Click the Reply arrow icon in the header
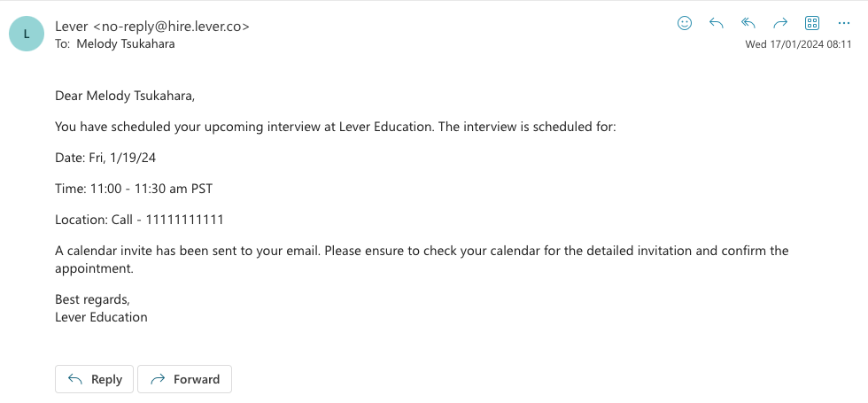The height and width of the screenshot is (403, 868). coord(717,23)
